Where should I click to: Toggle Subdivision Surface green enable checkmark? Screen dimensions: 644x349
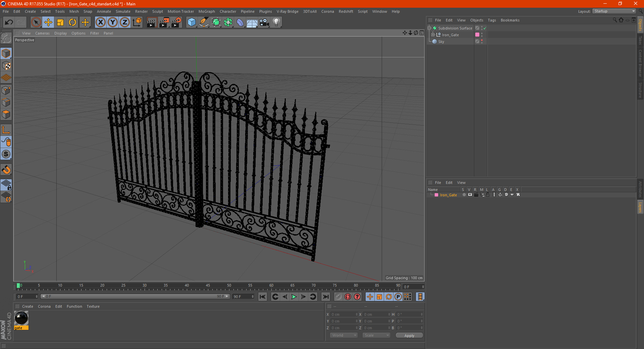[x=485, y=28]
